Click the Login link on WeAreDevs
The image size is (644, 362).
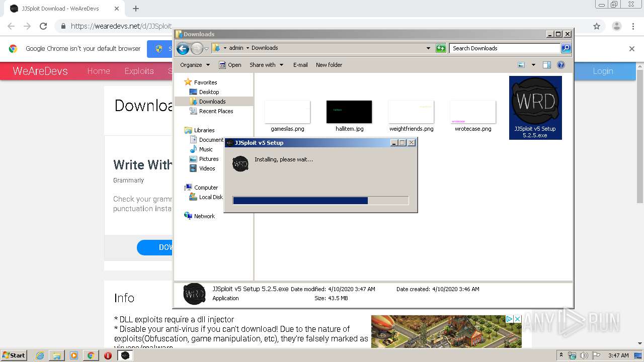pos(603,71)
